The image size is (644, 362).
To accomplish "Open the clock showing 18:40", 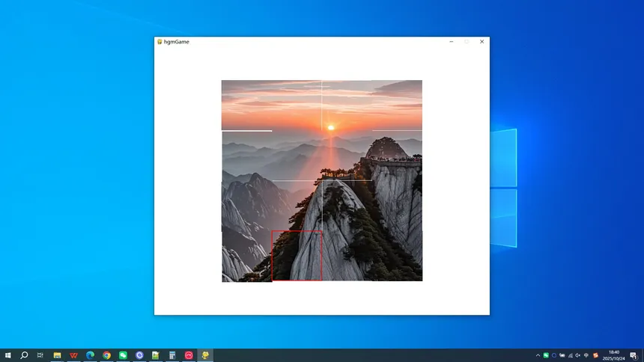I will [x=613, y=355].
